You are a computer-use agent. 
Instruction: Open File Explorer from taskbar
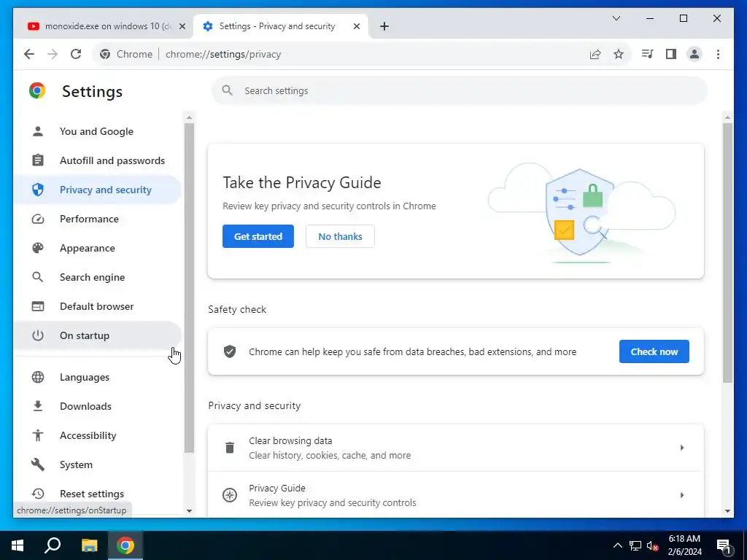point(89,545)
